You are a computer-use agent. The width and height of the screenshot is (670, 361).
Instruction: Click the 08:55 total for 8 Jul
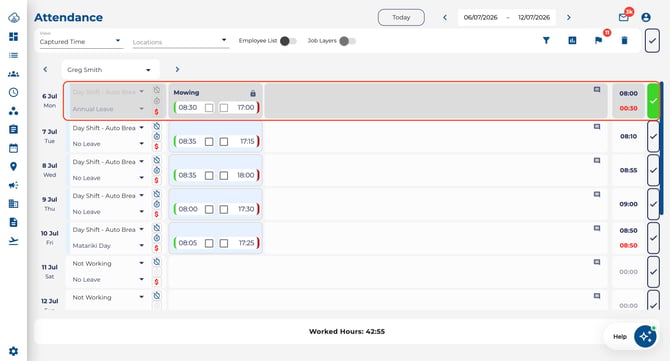pyautogui.click(x=628, y=170)
